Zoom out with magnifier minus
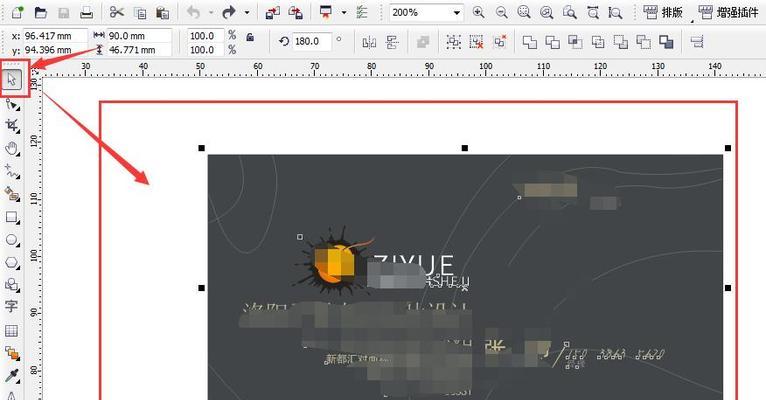The height and width of the screenshot is (400, 766). tap(501, 12)
